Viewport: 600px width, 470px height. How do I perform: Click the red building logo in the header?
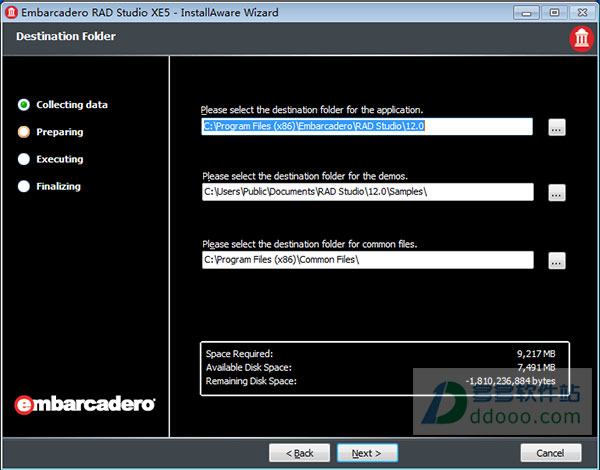581,39
